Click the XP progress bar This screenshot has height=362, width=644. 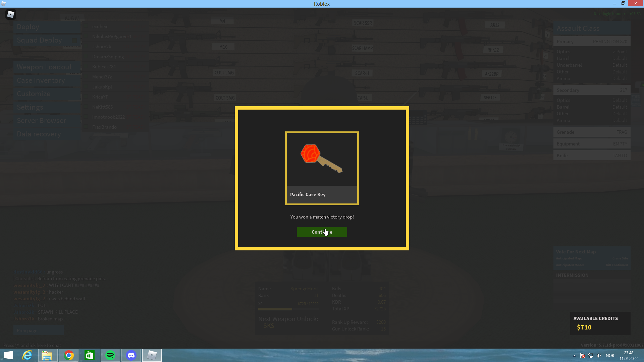tap(288, 309)
